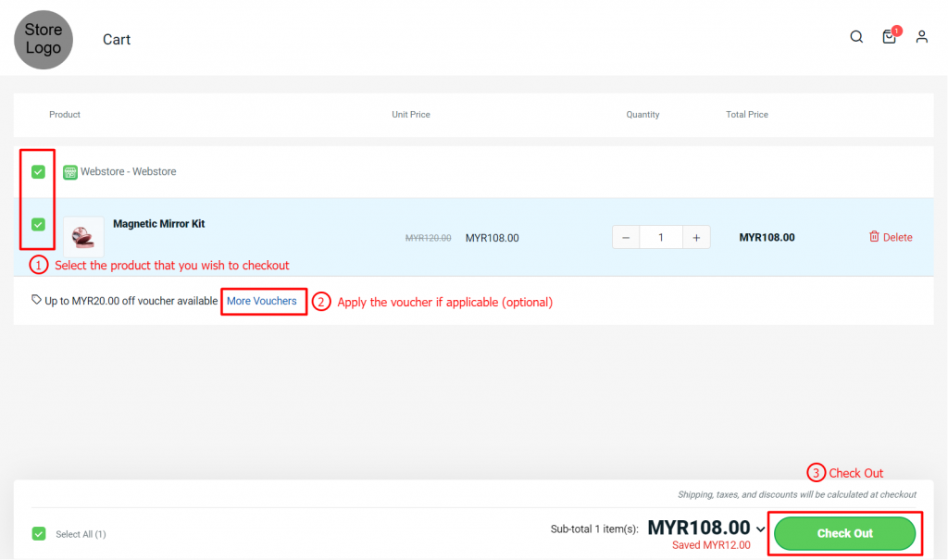The width and height of the screenshot is (948, 560).
Task: Click Delete to remove the item
Action: click(x=897, y=238)
